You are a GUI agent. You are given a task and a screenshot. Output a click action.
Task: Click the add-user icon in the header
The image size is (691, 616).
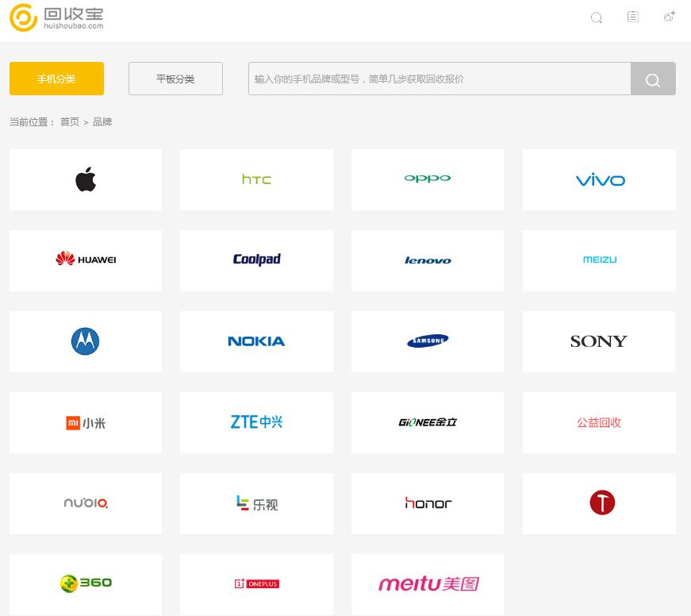(669, 17)
